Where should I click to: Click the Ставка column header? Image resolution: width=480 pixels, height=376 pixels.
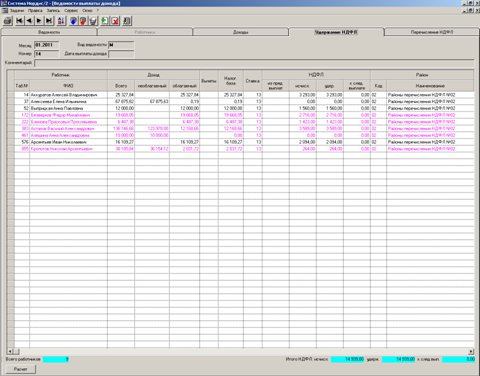pyautogui.click(x=253, y=81)
